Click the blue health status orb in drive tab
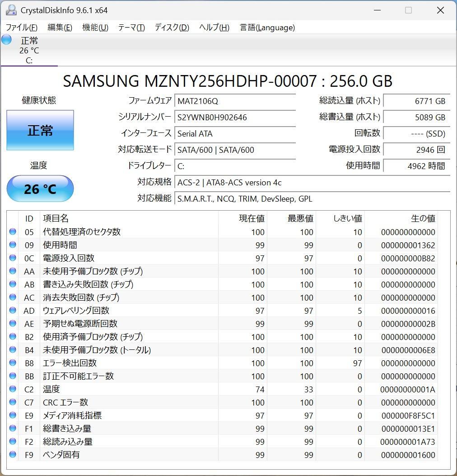457x476 pixels. coord(6,39)
